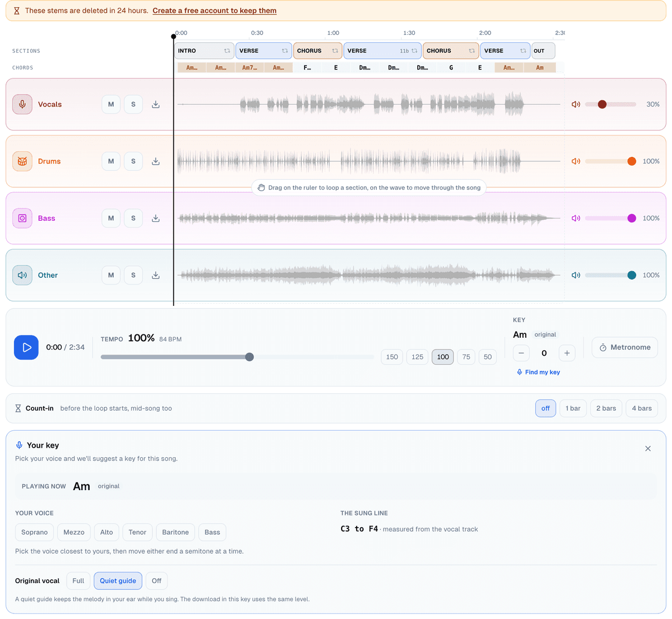Viewport: 672px width, 619px height.
Task: Loop the second CHORUS section icon
Action: tap(472, 51)
